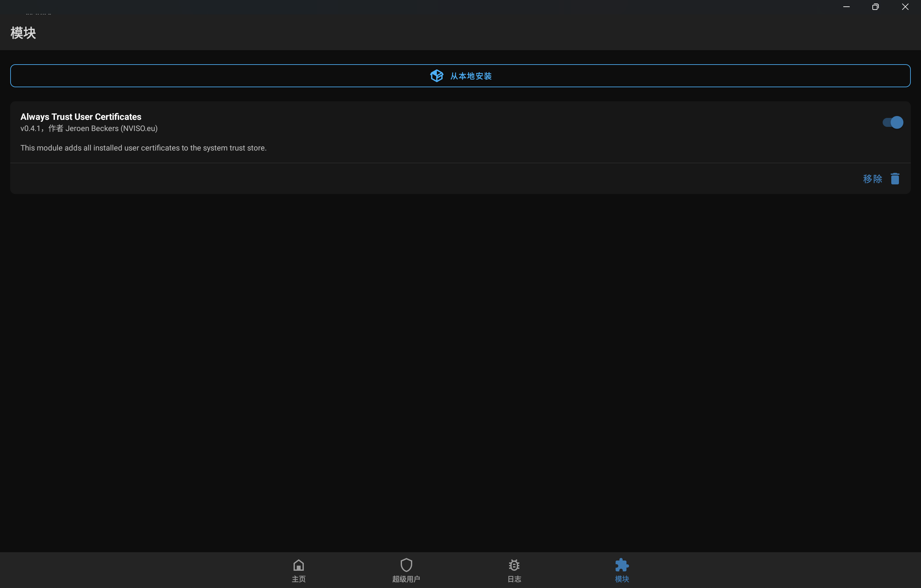Close the application window

pyautogui.click(x=905, y=7)
